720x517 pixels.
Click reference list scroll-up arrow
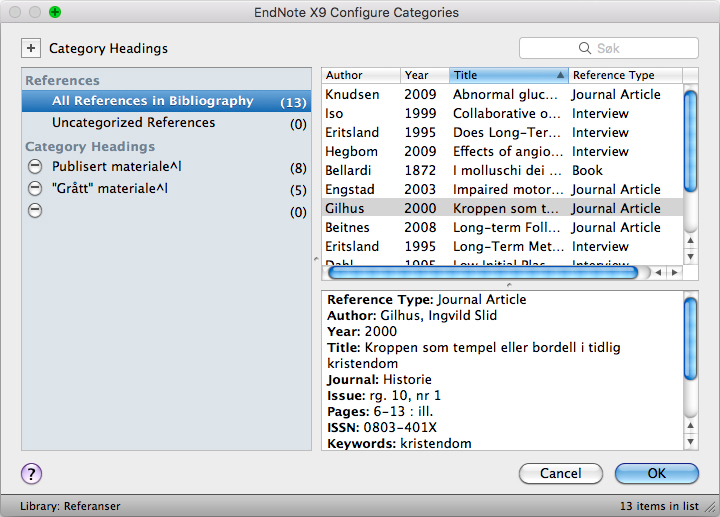pos(690,240)
